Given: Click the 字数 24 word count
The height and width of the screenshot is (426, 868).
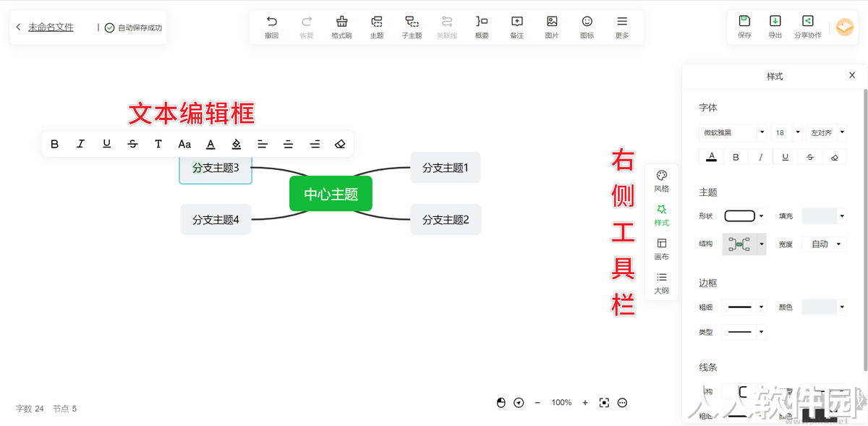Looking at the screenshot, I should (30, 409).
